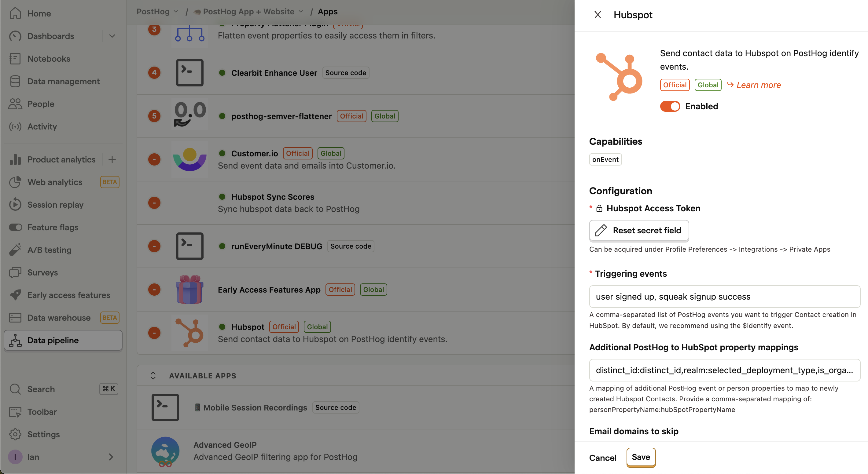Click the Web analytics BETA badge
Viewport: 868px width, 474px height.
pyautogui.click(x=109, y=182)
